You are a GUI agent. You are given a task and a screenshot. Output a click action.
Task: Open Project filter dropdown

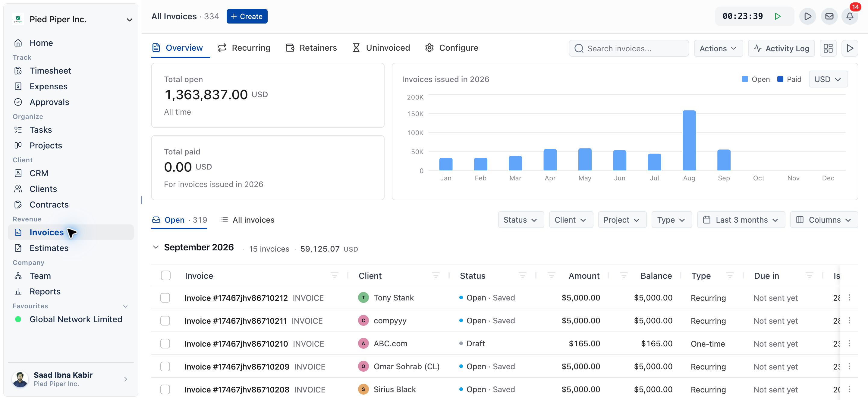[x=622, y=220]
